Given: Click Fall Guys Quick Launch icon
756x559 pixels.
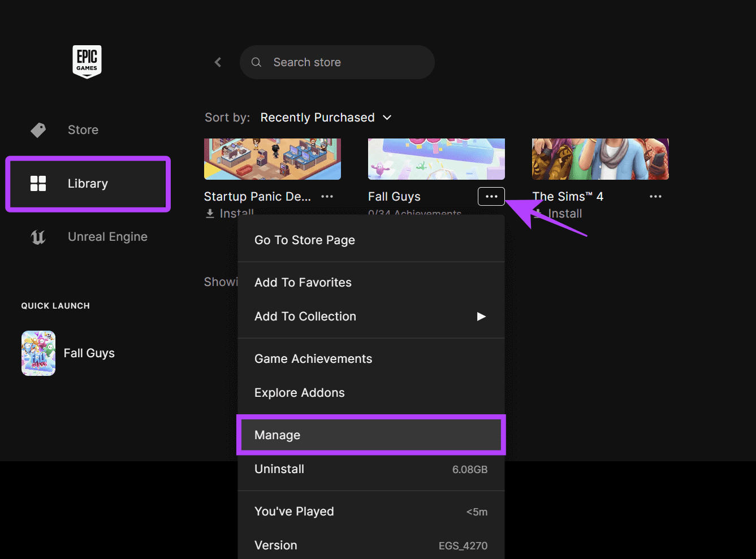Looking at the screenshot, I should tap(38, 353).
